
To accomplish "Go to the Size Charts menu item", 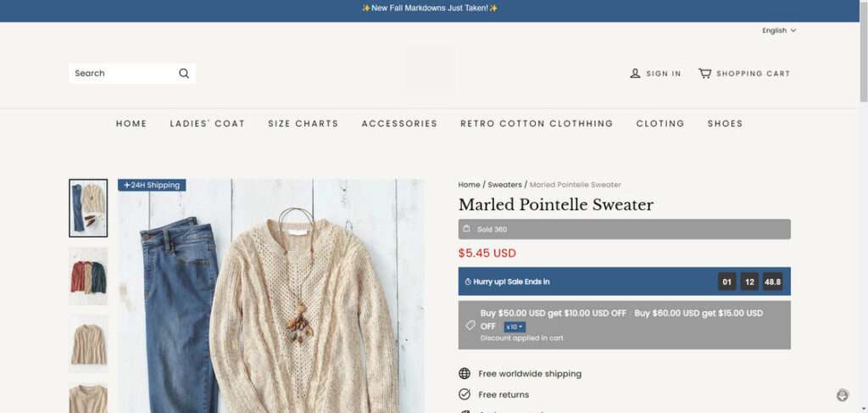I will (303, 124).
